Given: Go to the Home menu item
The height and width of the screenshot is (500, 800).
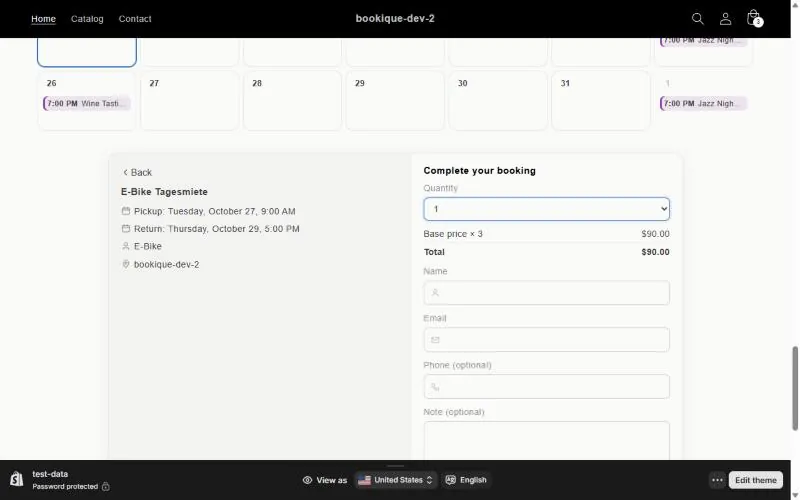Looking at the screenshot, I should click(43, 19).
